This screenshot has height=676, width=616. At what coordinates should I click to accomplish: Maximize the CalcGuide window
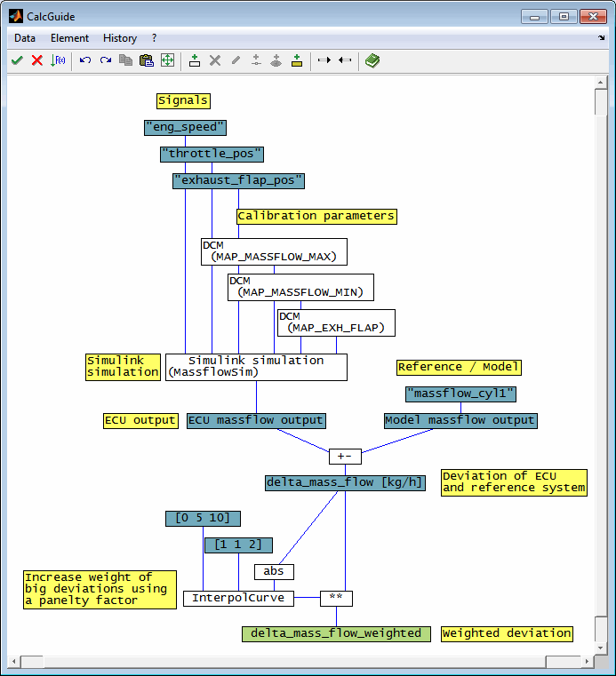pos(564,17)
